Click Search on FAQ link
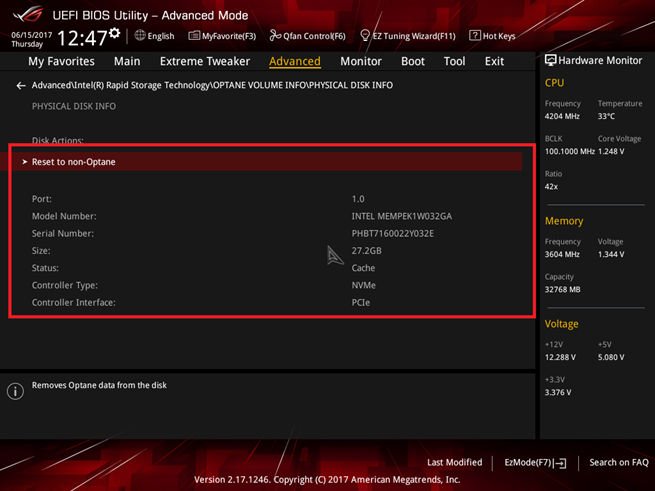This screenshot has height=491, width=655. 619,463
